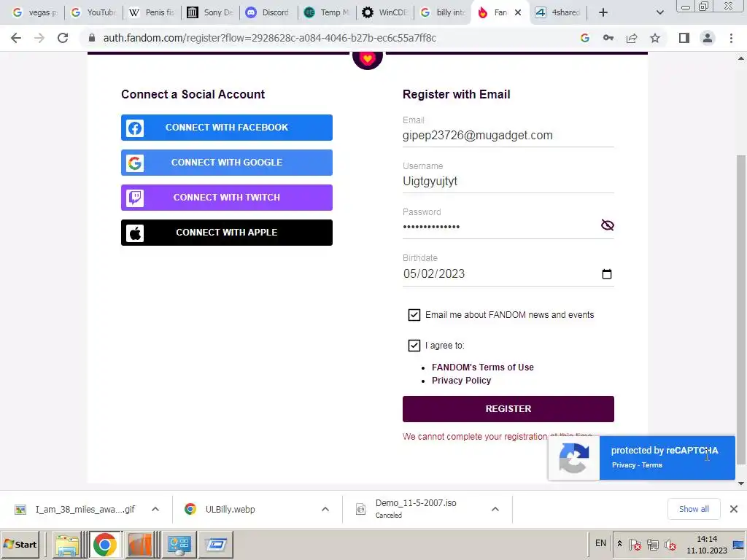Open Windows Explorer folder taskbar icon

click(x=67, y=545)
